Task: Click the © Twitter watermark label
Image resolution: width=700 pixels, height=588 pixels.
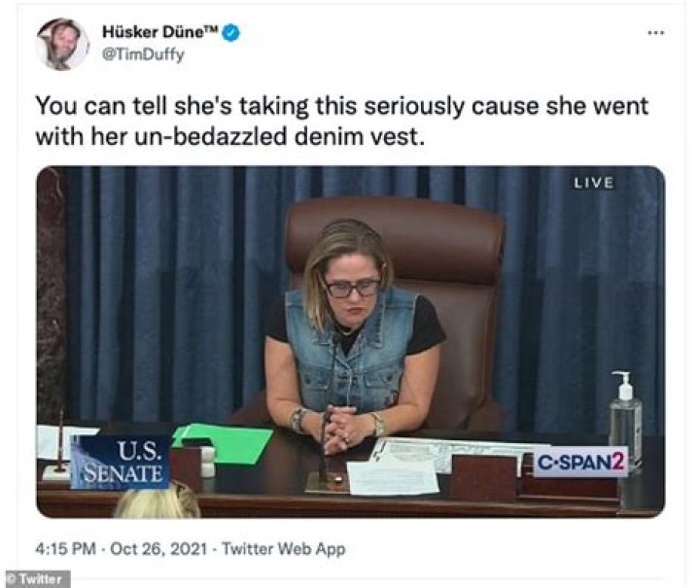Action: 38,579
